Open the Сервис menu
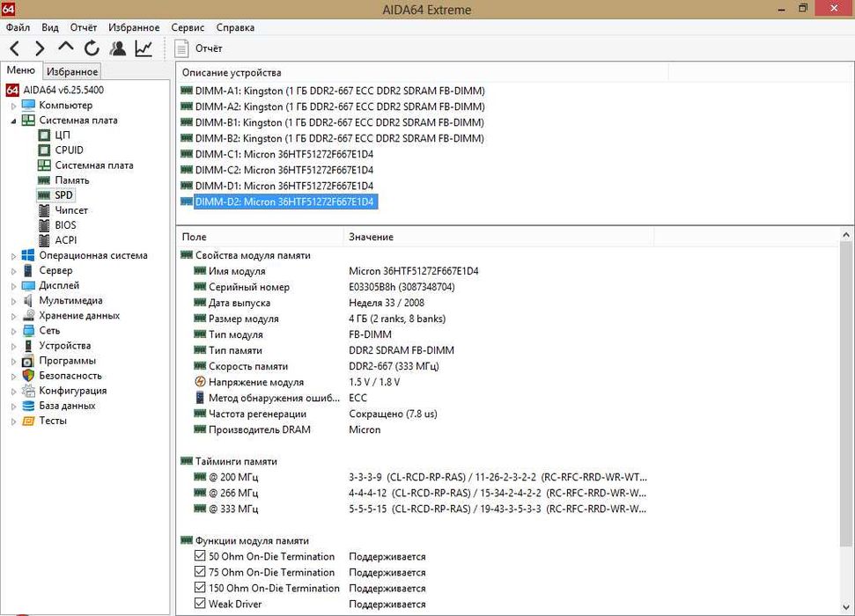855x616 pixels. tap(188, 27)
